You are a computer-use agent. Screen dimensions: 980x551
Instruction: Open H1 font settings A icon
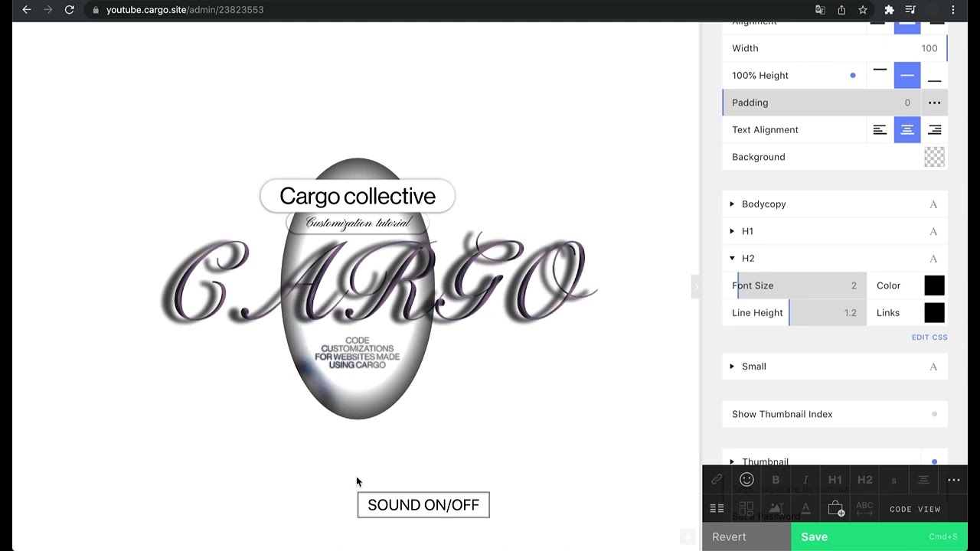(x=933, y=231)
